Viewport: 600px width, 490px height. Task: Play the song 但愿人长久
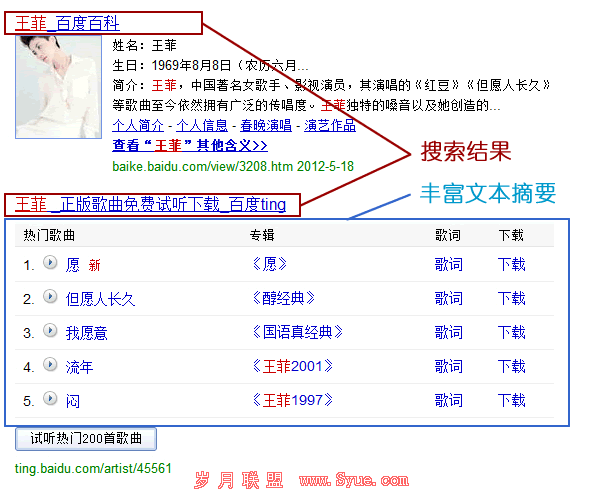50,296
